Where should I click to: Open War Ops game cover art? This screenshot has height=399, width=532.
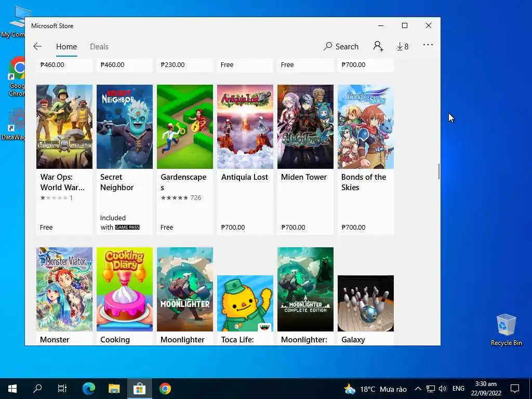(64, 127)
